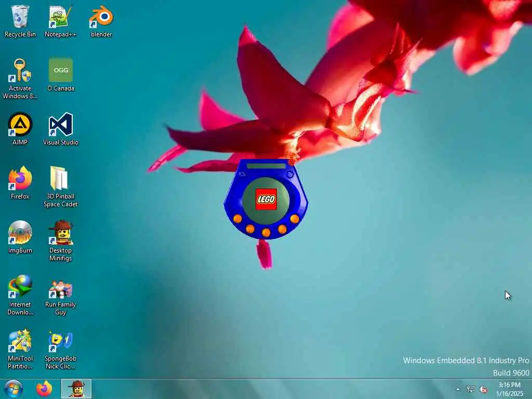Open the network status tray icon
The height and width of the screenshot is (399, 532).
[471, 389]
